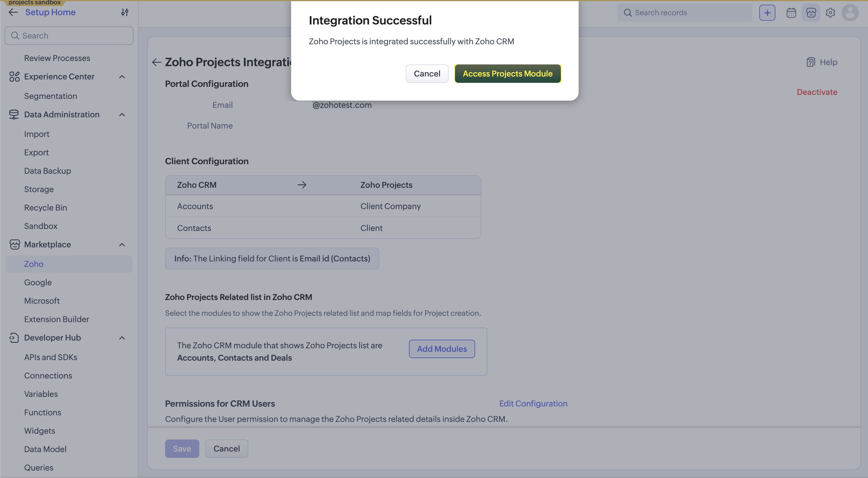Open Connections under Developer Hub

(48, 376)
